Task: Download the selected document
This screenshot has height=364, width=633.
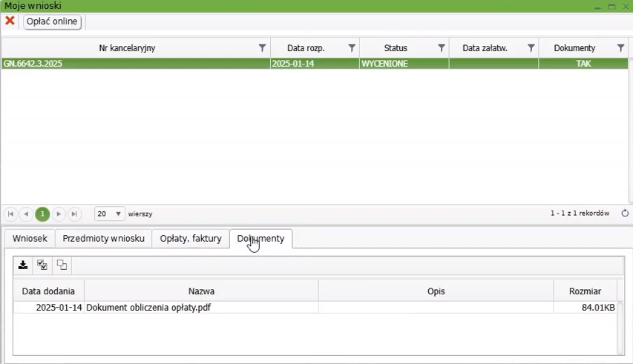Action: pyautogui.click(x=23, y=265)
